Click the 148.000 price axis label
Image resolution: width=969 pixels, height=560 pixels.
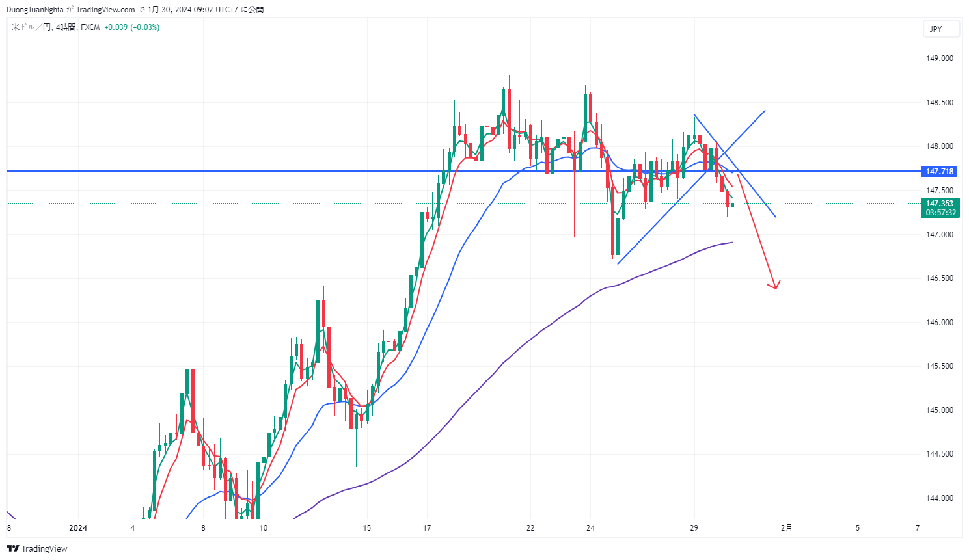tap(940, 146)
